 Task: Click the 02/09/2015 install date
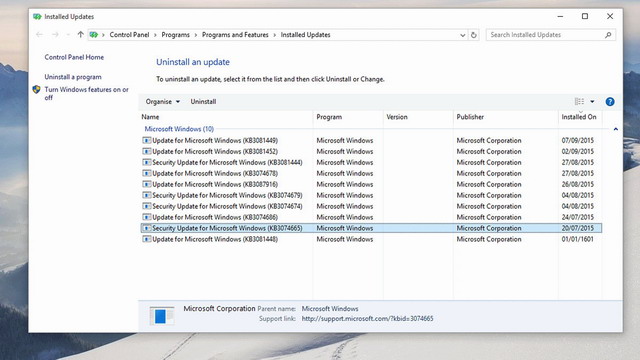pyautogui.click(x=578, y=151)
